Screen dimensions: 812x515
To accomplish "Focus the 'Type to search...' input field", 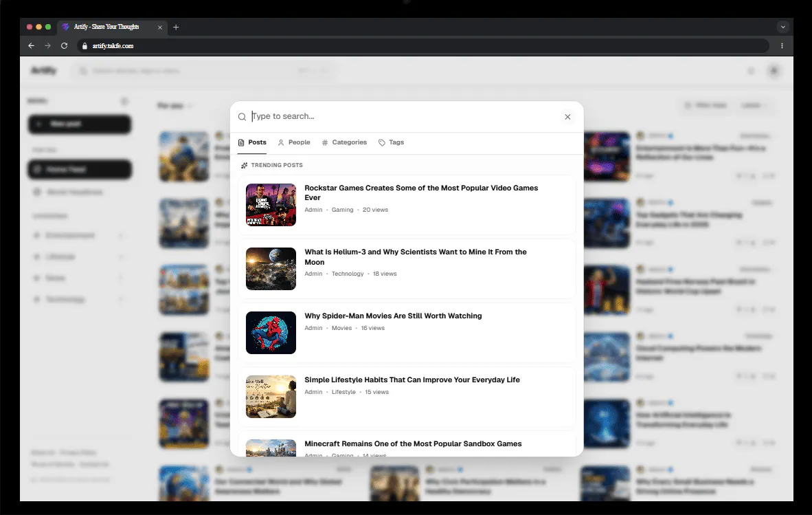I will pyautogui.click(x=404, y=117).
